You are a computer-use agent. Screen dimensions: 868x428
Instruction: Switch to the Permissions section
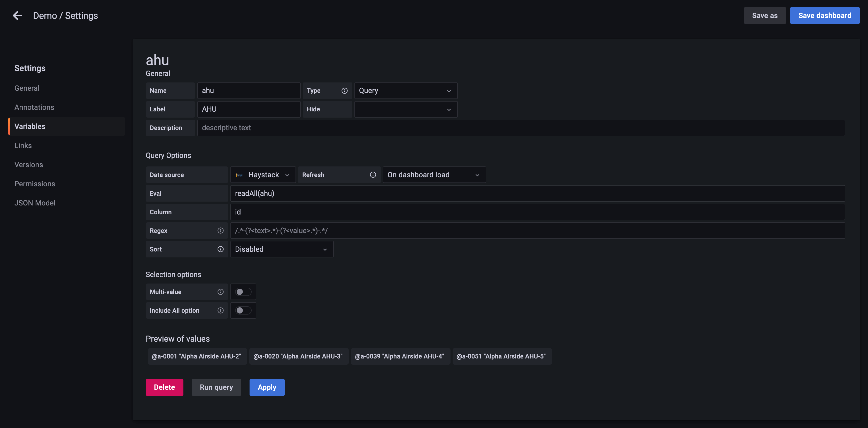click(35, 184)
